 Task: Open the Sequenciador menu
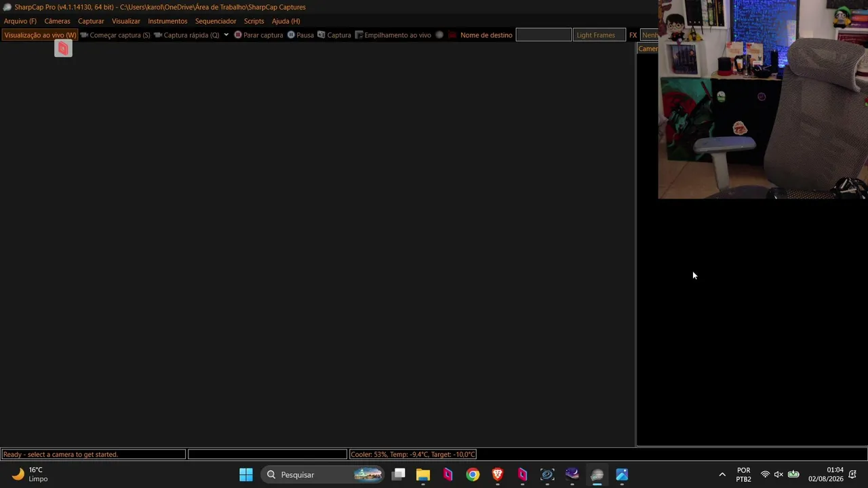pyautogui.click(x=216, y=21)
